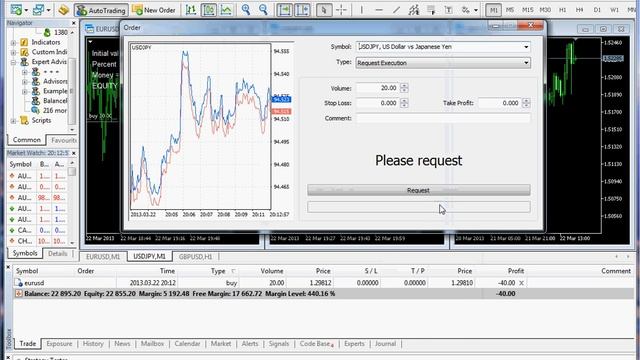
Task: Adjust the Stop Loss spinner arrows
Action: [x=404, y=103]
